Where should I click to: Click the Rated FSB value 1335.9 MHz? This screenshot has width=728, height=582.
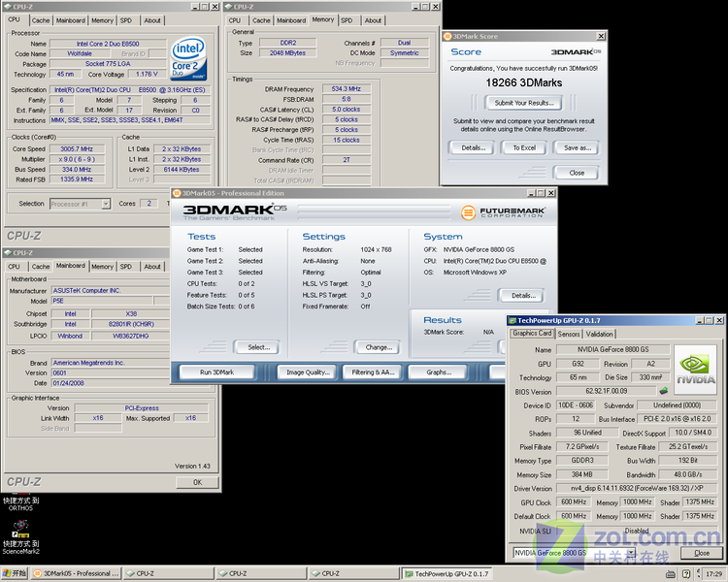tap(77, 179)
